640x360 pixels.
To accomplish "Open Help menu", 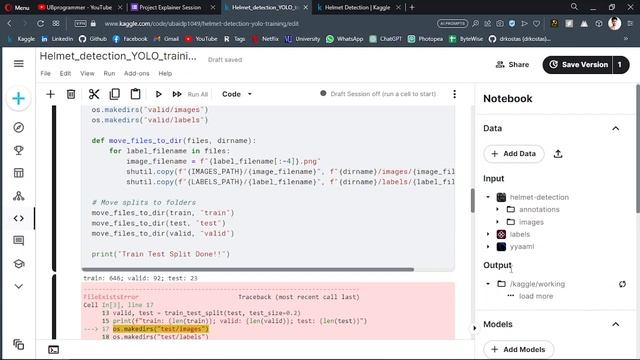I will tap(165, 73).
